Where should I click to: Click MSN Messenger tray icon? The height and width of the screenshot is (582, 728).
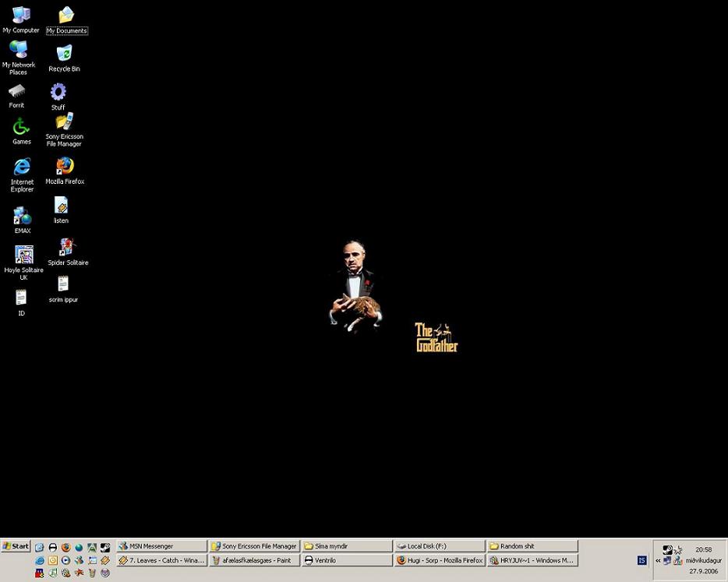point(678,561)
